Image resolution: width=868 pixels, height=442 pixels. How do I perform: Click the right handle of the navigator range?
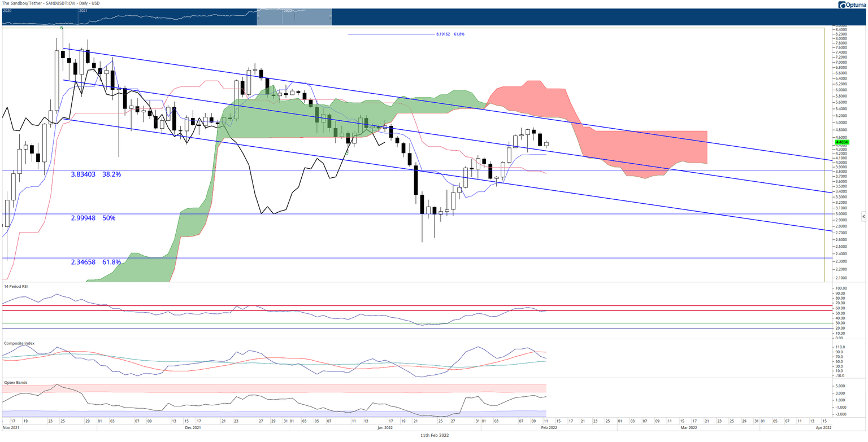(x=331, y=17)
